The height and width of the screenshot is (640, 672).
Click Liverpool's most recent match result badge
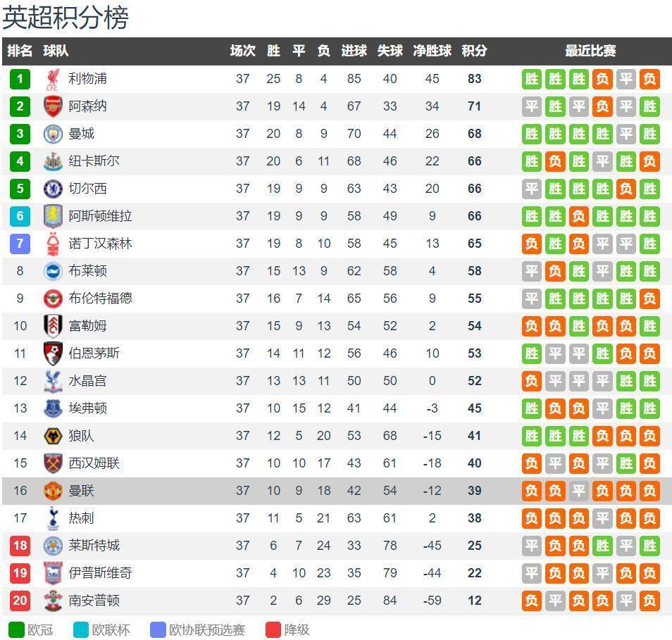point(649,79)
